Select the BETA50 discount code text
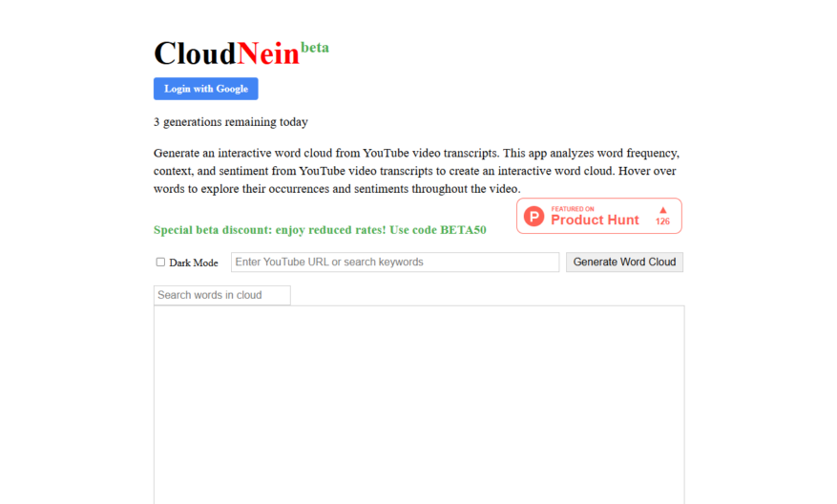 (463, 230)
